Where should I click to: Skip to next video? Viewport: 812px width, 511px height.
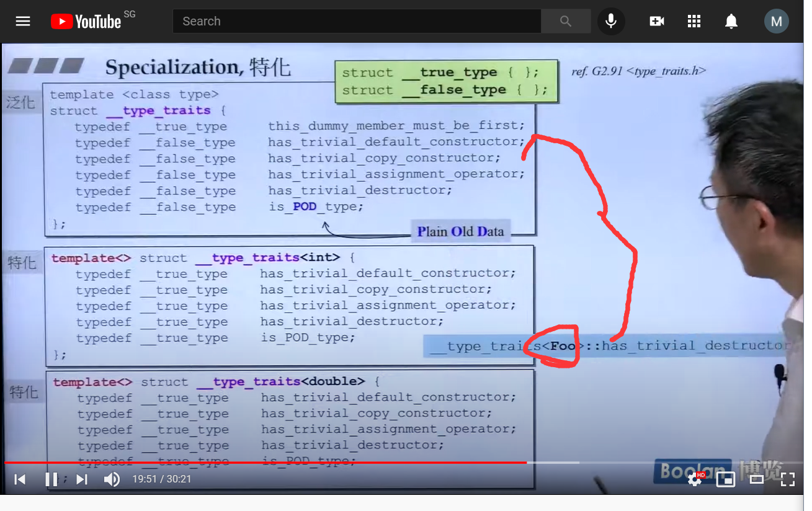(x=82, y=479)
